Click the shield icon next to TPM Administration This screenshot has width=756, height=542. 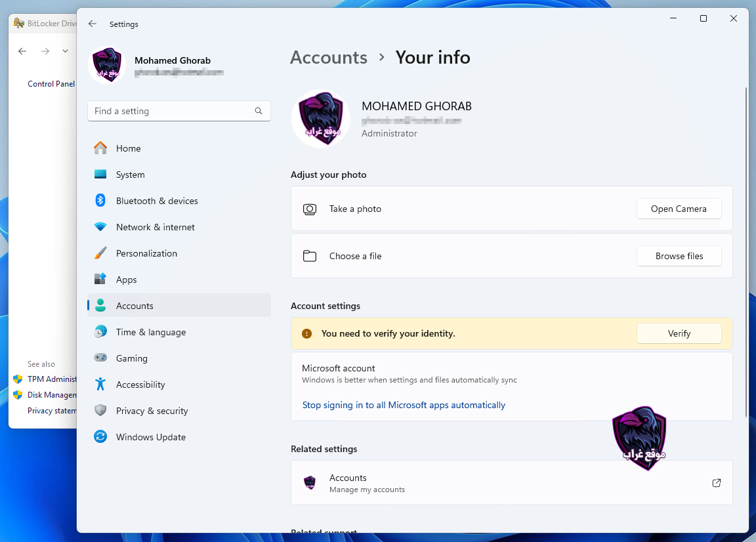(x=18, y=379)
